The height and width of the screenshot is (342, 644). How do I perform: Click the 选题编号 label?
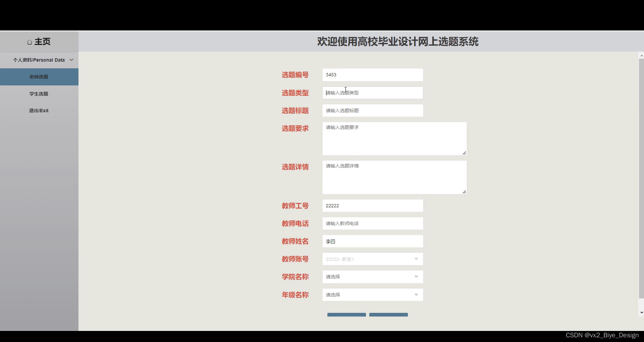[295, 75]
